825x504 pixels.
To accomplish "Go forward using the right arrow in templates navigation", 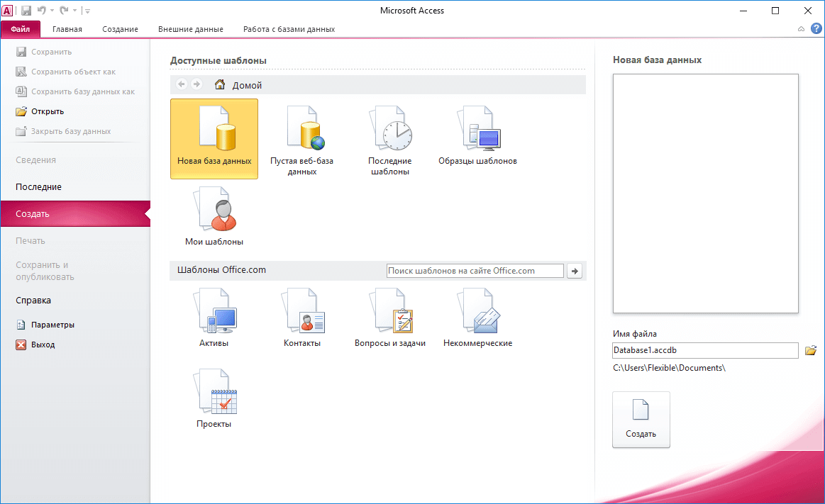I will tap(196, 84).
